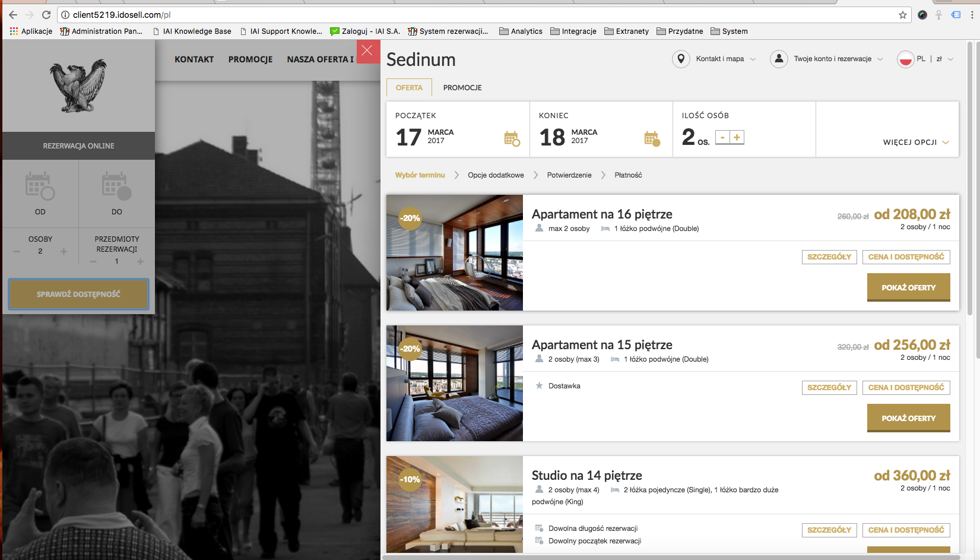This screenshot has width=980, height=560.
Task: Click the Polish flag language icon
Action: pyautogui.click(x=905, y=59)
